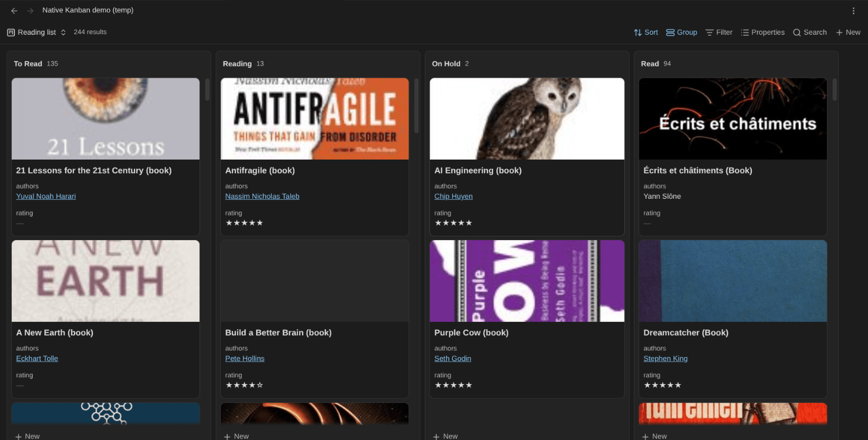Click the A New Earth cover image
The image size is (868, 440).
(105, 281)
